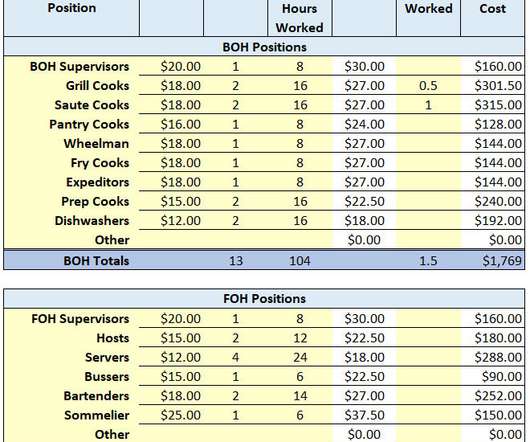Click the Hosts hours worked cell 12
530x442 pixels.
pyautogui.click(x=300, y=338)
